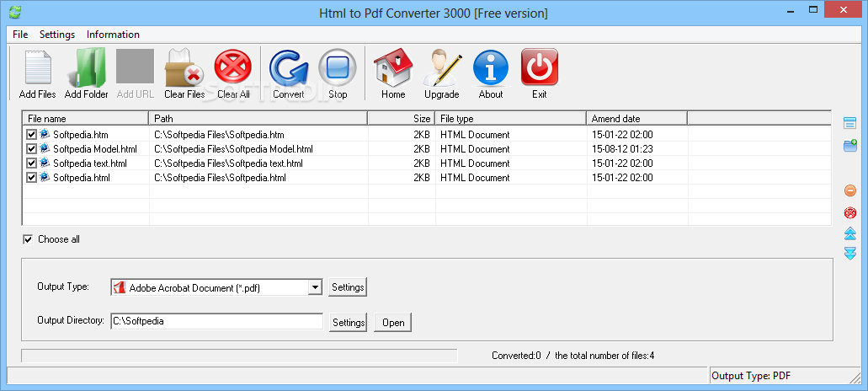Click the conversion progress bar
Image resolution: width=868 pixels, height=391 pixels.
point(239,356)
